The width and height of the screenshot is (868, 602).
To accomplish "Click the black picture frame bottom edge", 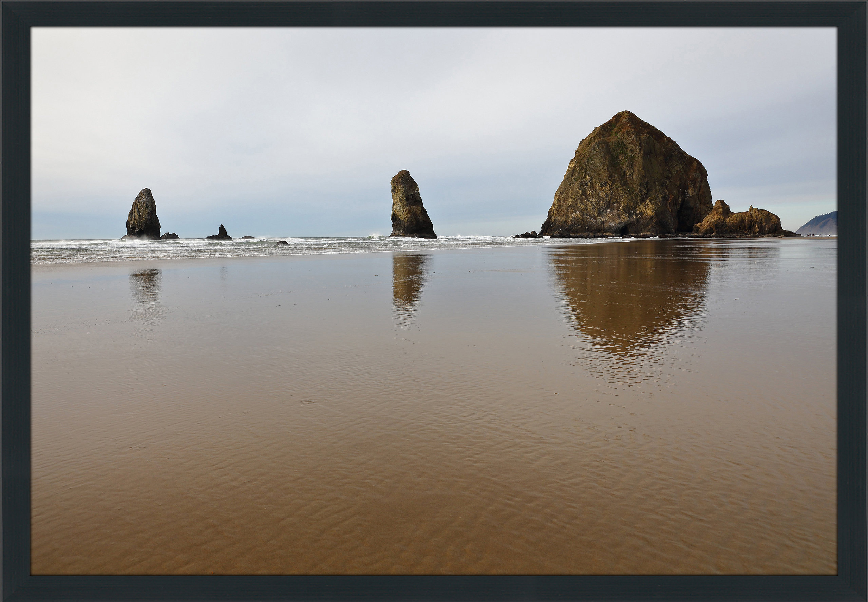I will 434,588.
